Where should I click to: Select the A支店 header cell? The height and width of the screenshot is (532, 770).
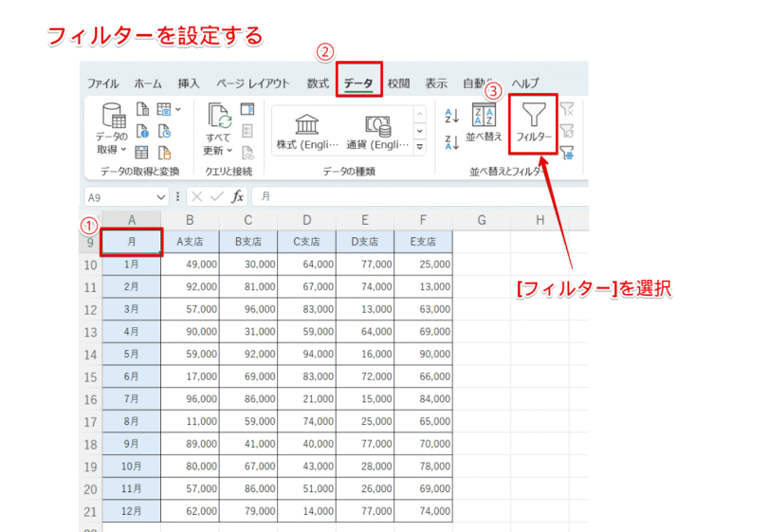coord(190,242)
